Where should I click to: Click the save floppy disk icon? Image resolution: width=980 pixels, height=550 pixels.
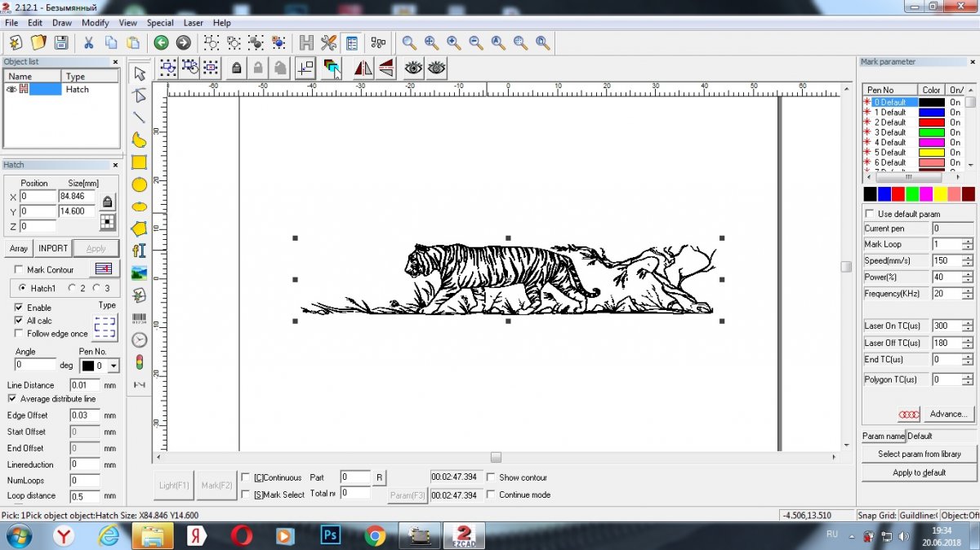[x=60, y=42]
